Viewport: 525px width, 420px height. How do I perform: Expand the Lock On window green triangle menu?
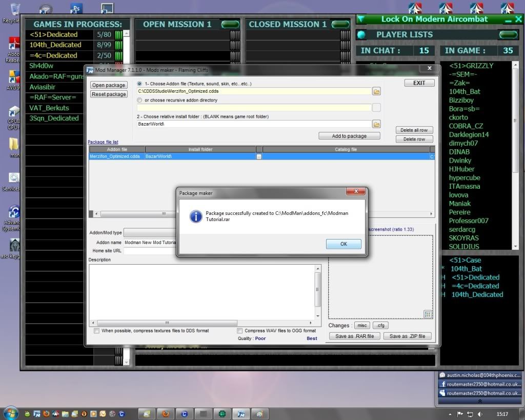click(361, 19)
